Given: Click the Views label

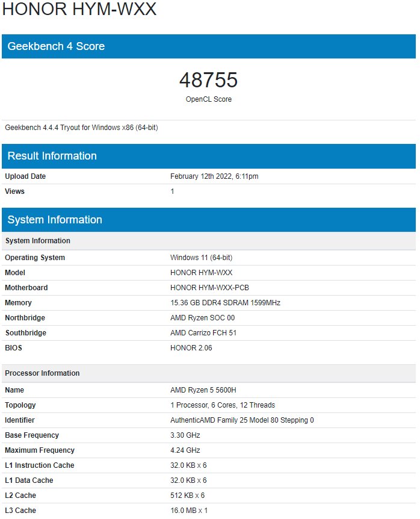Looking at the screenshot, I should (x=14, y=191).
